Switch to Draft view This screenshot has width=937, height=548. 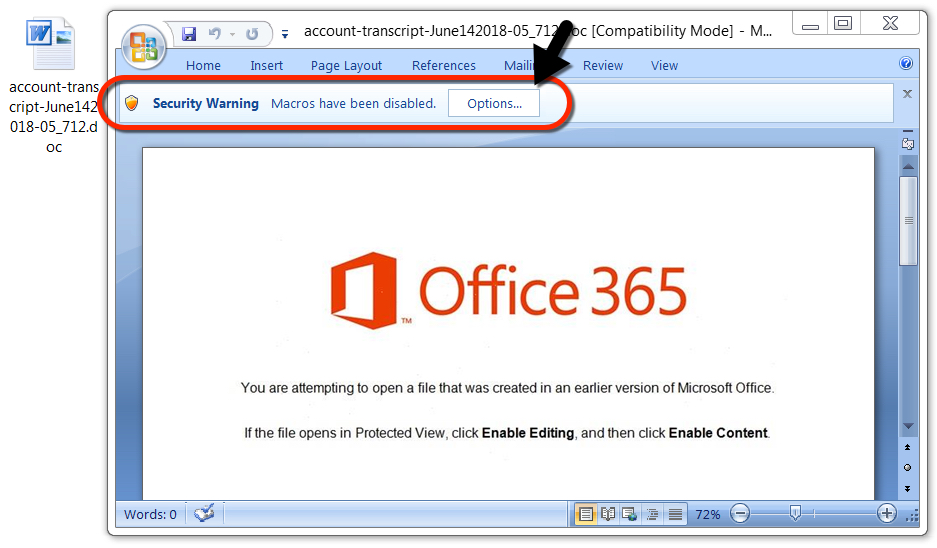(x=675, y=514)
